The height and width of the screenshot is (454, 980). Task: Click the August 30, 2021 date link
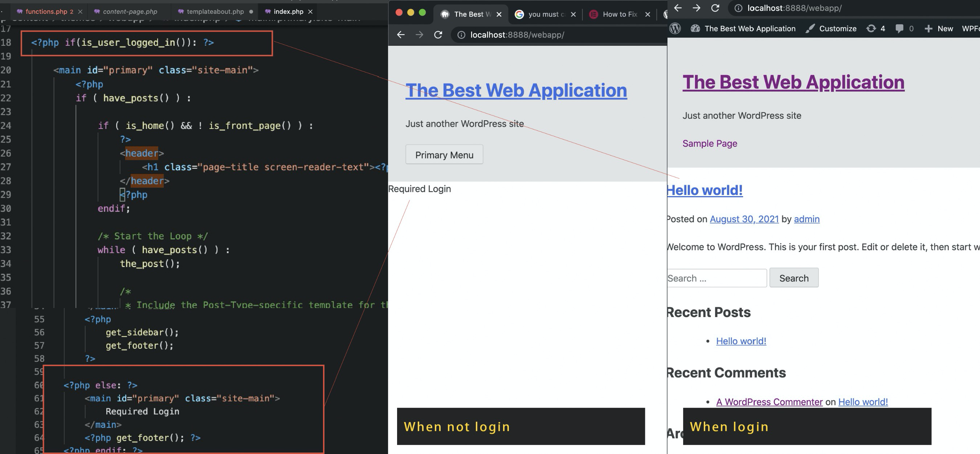point(744,219)
